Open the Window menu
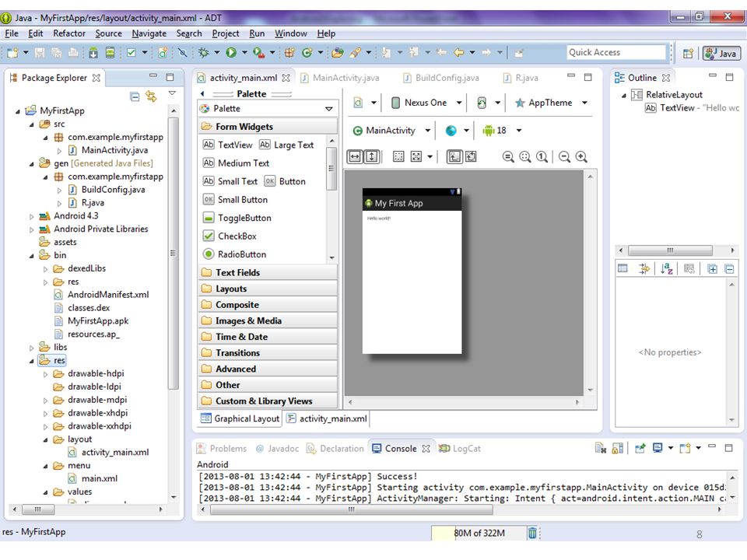 [x=290, y=33]
